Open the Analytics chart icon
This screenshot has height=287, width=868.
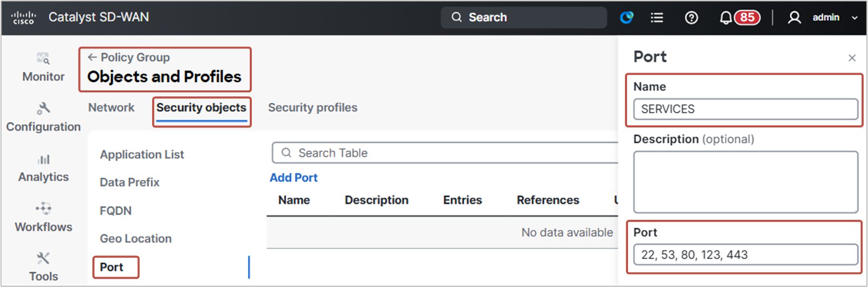pos(43,159)
